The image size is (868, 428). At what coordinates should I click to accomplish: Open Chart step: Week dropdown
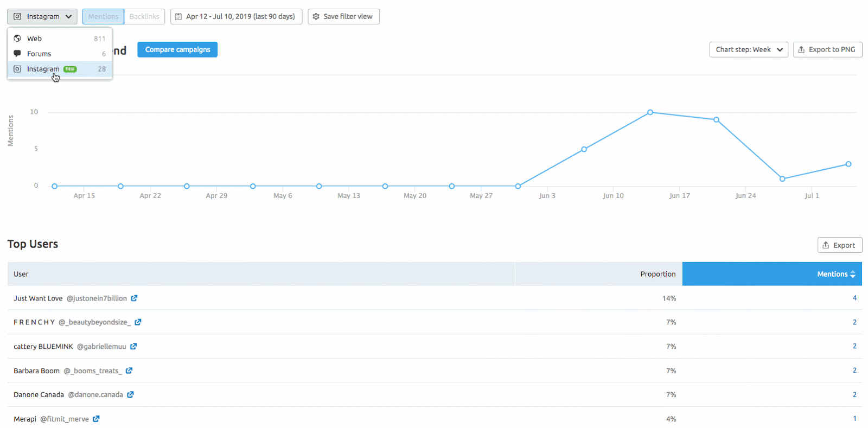pyautogui.click(x=749, y=49)
